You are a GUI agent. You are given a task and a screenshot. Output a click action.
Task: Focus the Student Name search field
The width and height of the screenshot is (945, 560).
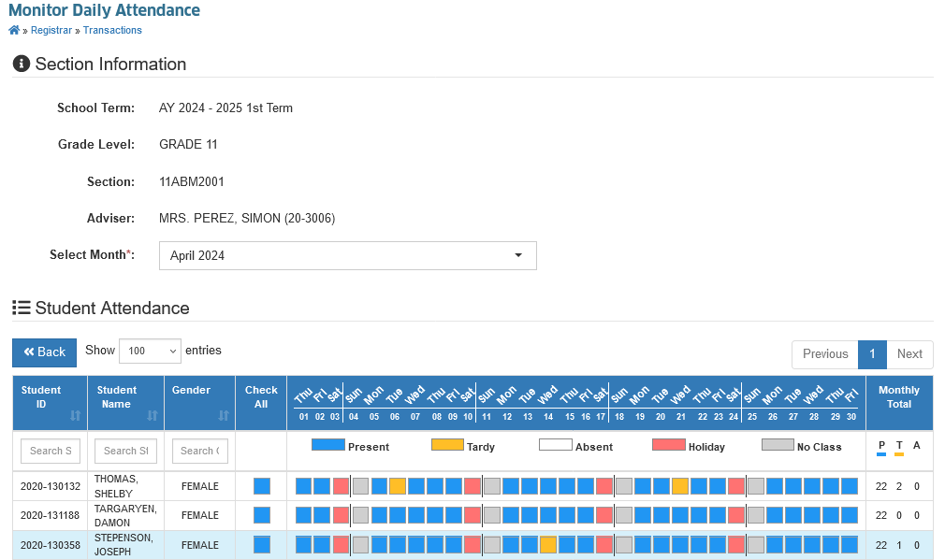126,451
